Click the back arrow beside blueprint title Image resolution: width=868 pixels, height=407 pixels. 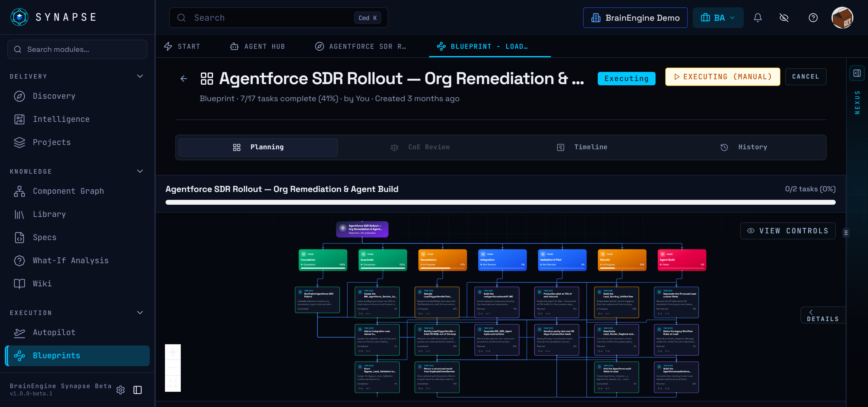point(184,79)
